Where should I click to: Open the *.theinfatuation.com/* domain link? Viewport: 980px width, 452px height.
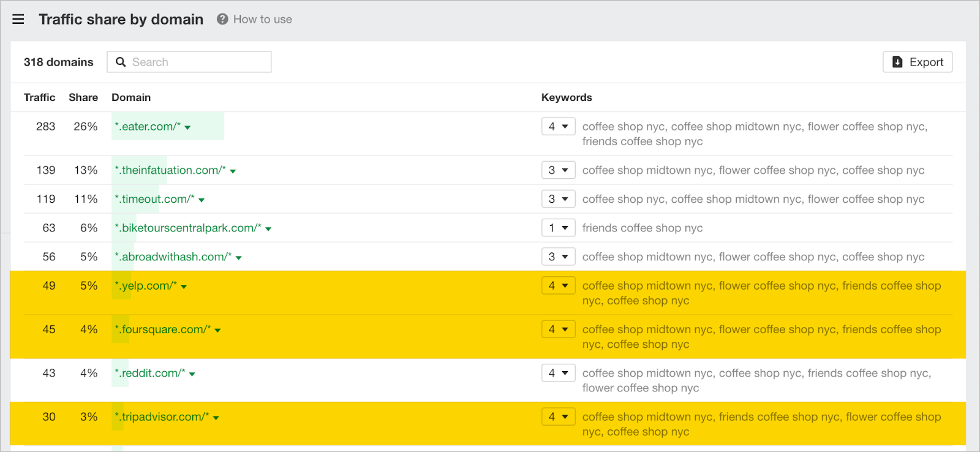170,170
